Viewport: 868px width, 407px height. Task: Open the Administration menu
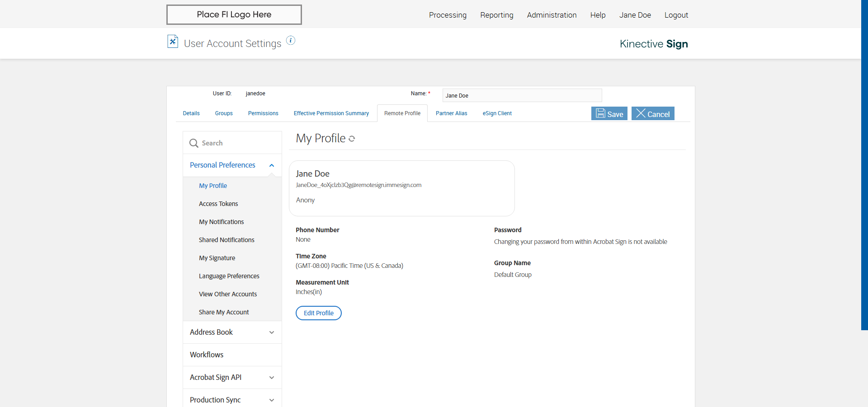(x=552, y=15)
